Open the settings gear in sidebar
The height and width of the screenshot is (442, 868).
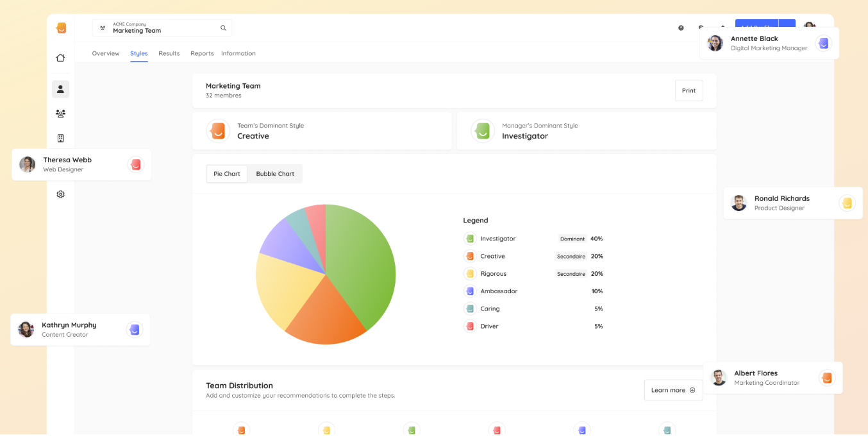coord(60,194)
